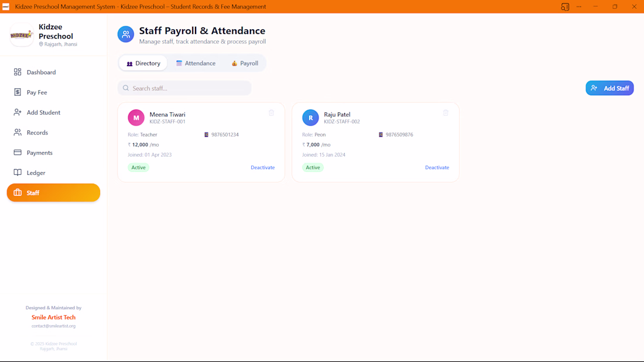
Task: Click the Add Staff button
Action: pyautogui.click(x=609, y=88)
